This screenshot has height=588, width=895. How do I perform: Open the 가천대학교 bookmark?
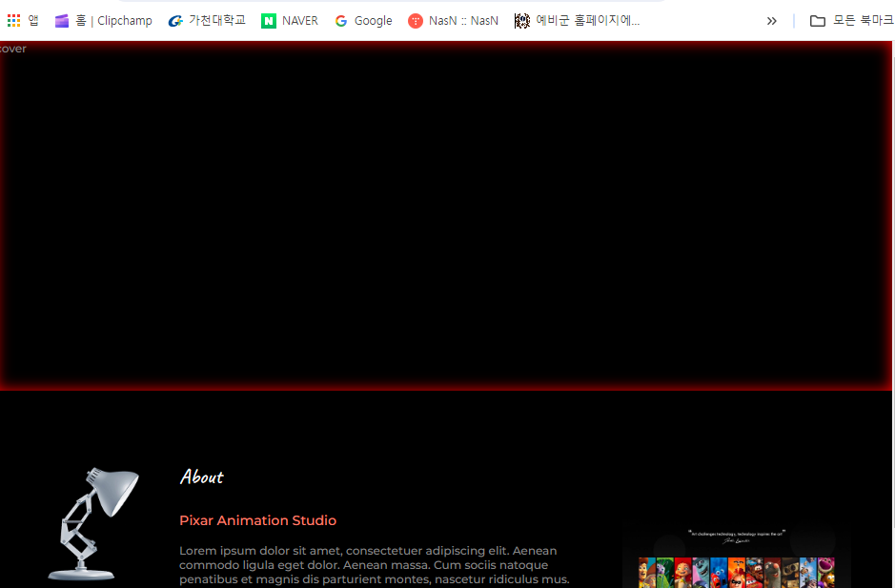point(207,21)
